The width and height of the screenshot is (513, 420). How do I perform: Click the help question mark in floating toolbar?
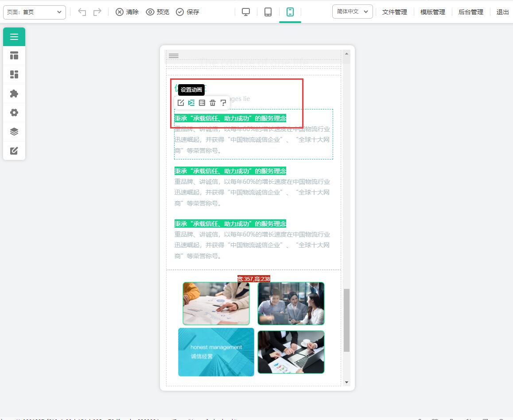click(223, 103)
